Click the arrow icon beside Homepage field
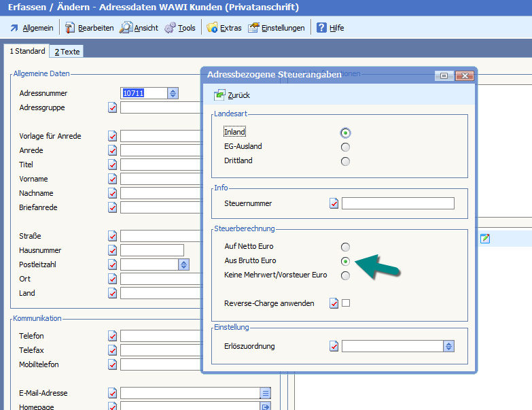 pyautogui.click(x=266, y=407)
